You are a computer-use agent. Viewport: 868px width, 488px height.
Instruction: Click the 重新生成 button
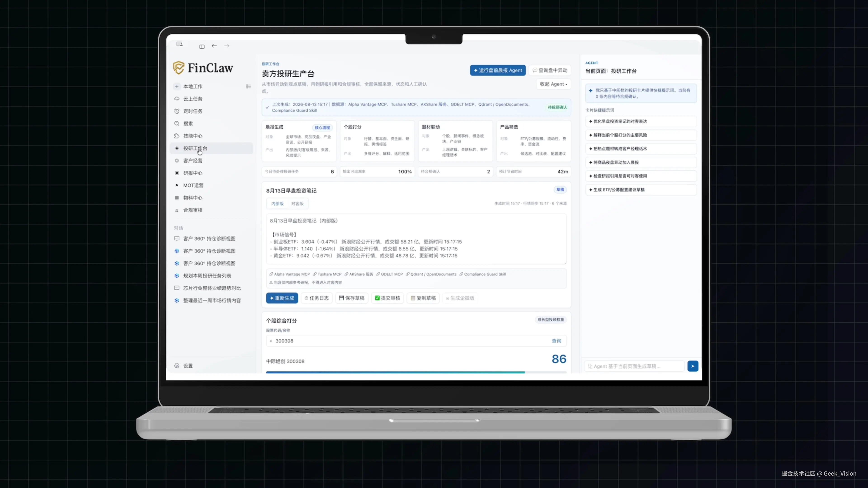282,298
